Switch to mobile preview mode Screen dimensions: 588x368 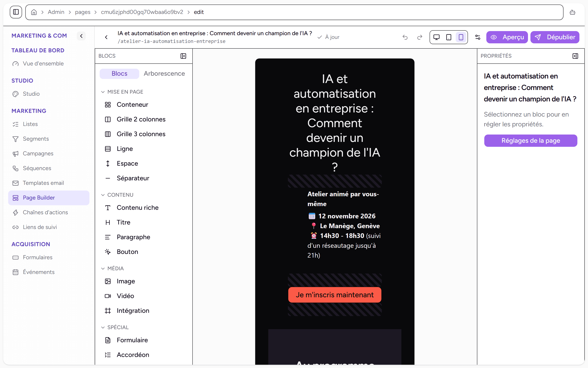461,37
